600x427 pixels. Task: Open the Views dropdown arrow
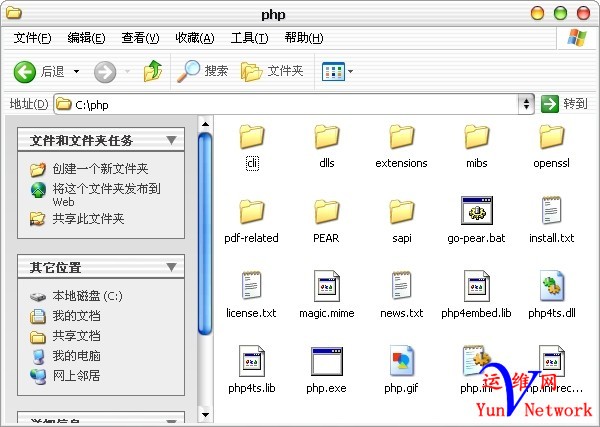pos(350,71)
